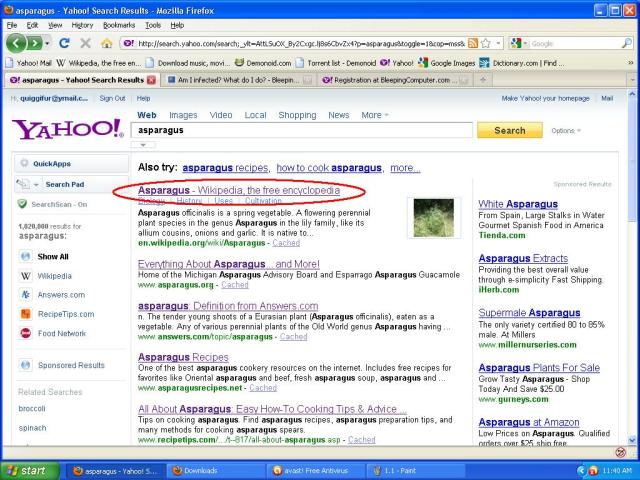Open the View menu
The width and height of the screenshot is (640, 480).
pos(55,25)
